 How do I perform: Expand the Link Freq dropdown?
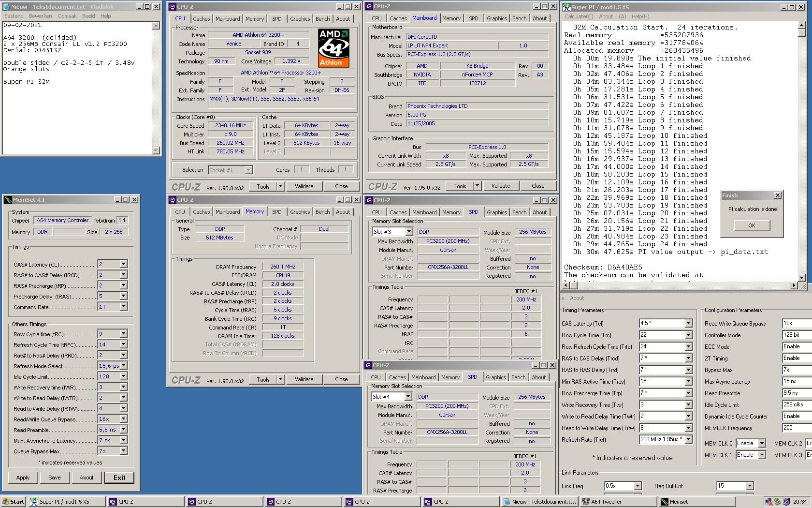(638, 486)
